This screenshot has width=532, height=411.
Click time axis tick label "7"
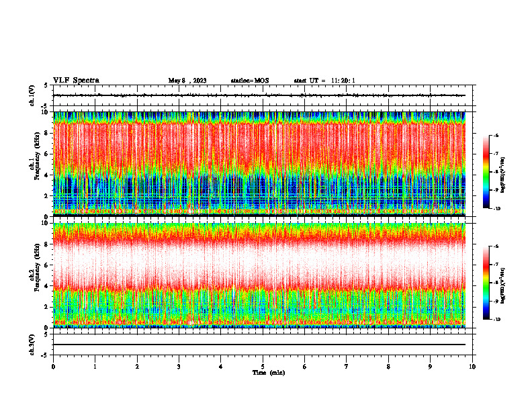[x=347, y=367]
